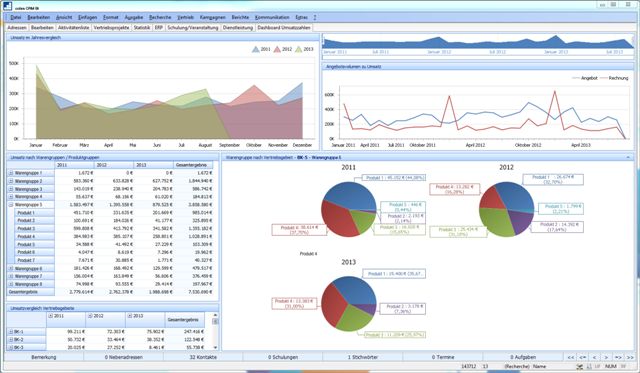Switch to the Dienstleistung tab
This screenshot has width=640, height=373.
click(238, 28)
